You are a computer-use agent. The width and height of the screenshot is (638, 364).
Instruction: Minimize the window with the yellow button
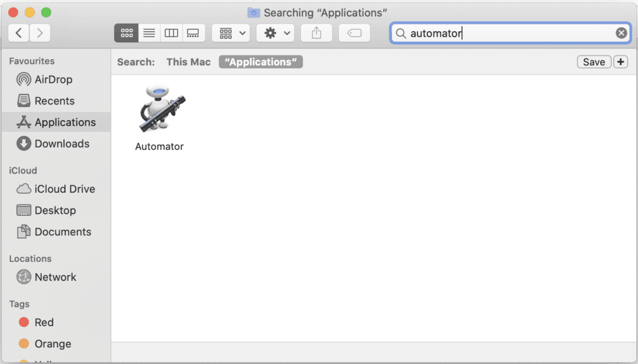(30, 12)
